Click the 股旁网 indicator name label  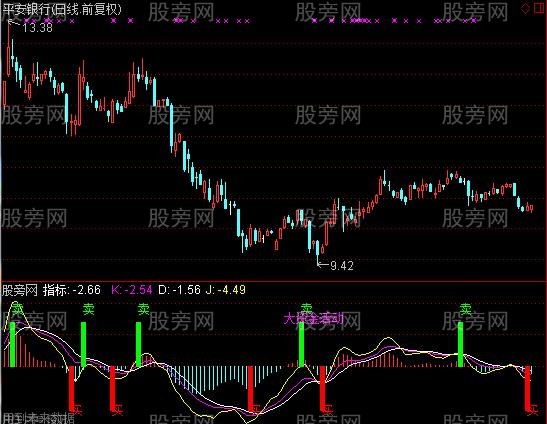coord(20,290)
